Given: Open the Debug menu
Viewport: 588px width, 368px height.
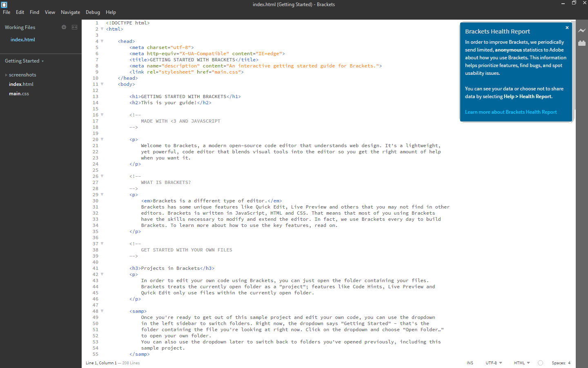Looking at the screenshot, I should click(x=93, y=12).
